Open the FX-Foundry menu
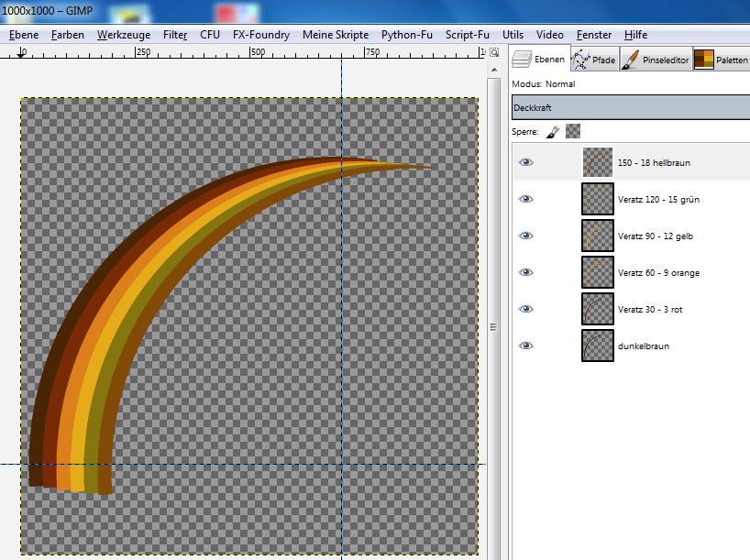 point(260,35)
